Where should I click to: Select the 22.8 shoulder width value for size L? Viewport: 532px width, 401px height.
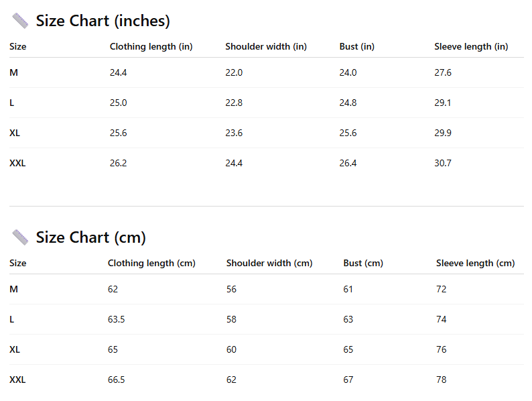pyautogui.click(x=234, y=103)
